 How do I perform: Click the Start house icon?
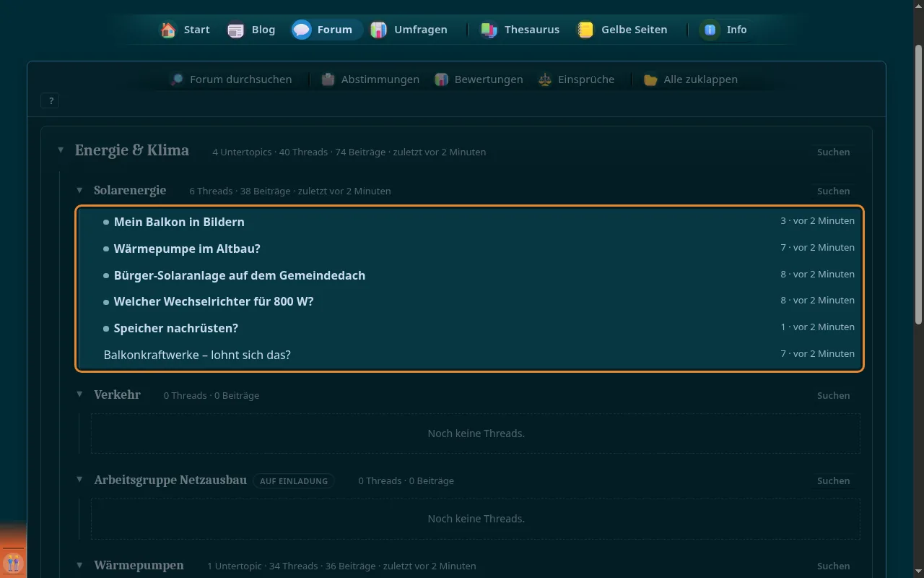click(168, 30)
